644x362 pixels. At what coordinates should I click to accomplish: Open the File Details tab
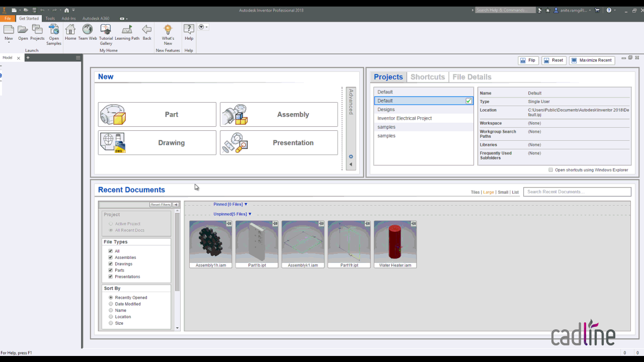[472, 77]
